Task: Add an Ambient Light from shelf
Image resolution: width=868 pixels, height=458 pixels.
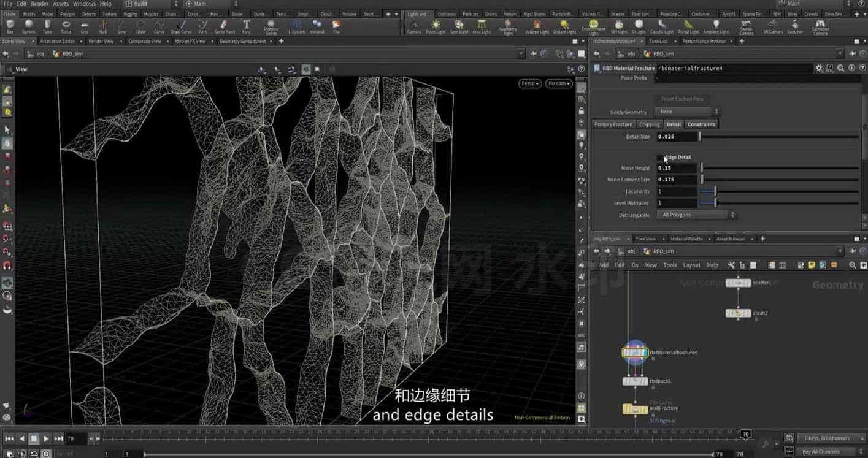Action: click(716, 26)
